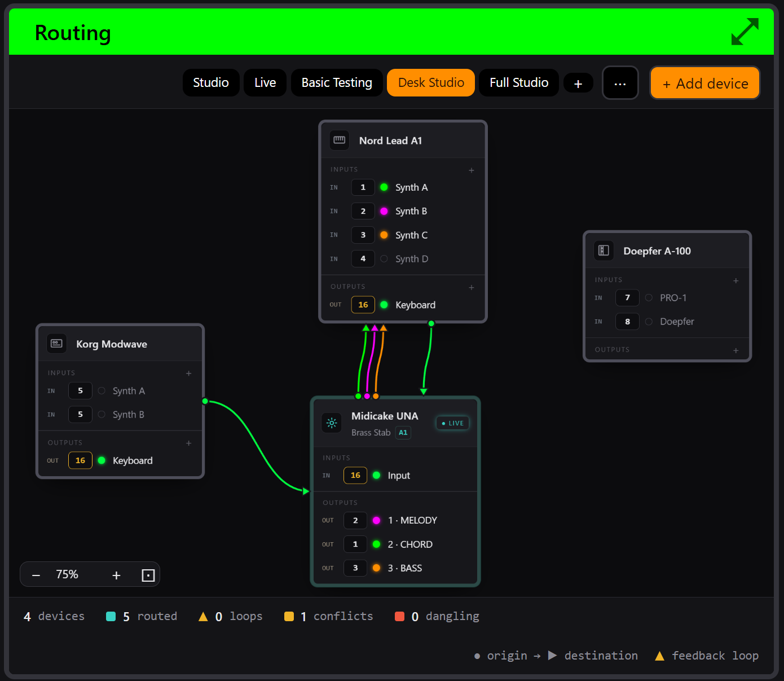
Task: Click the orange dot of 3 · BASS
Action: coord(376,568)
